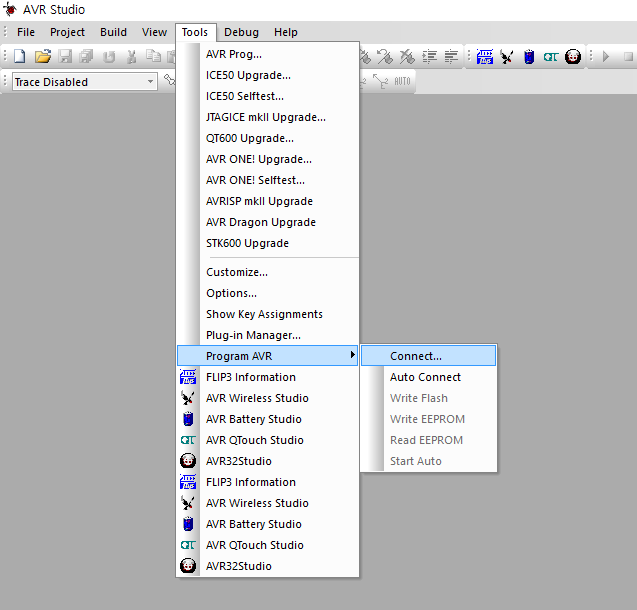637x610 pixels.
Task: Select JTAGICE mkII Upgrade... entry
Action: [x=267, y=117]
